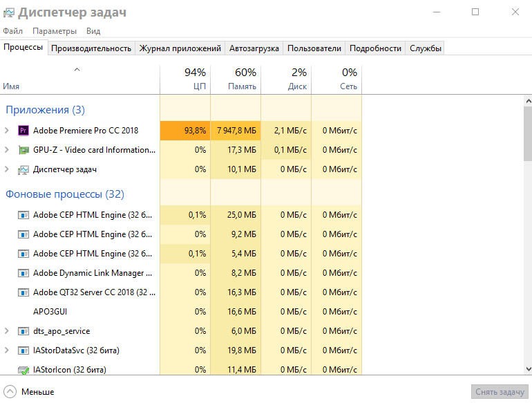The image size is (532, 403).
Task: Click the Снять задачу button
Action: (500, 392)
